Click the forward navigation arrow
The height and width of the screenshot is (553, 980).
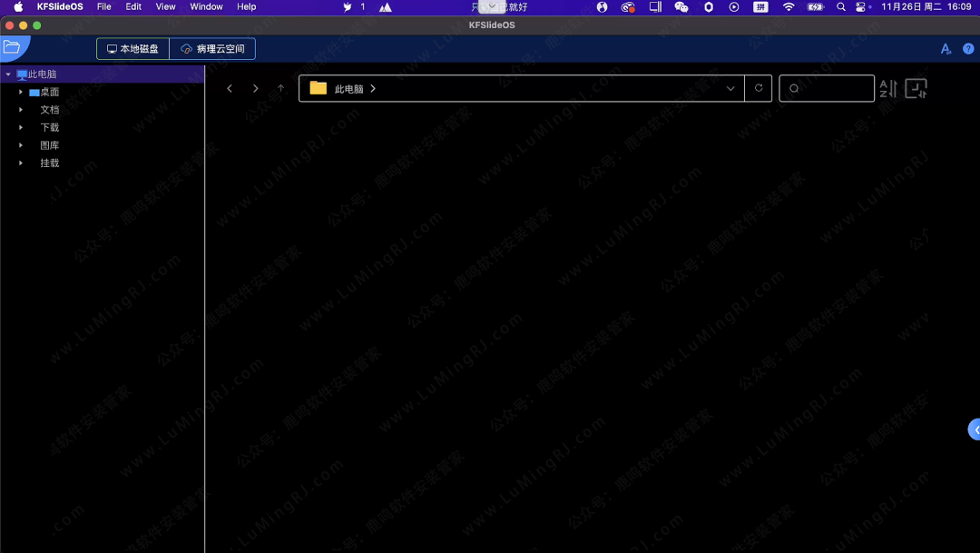(256, 88)
